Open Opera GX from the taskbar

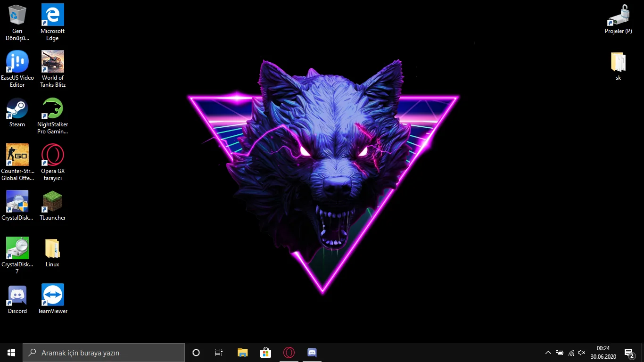(289, 353)
